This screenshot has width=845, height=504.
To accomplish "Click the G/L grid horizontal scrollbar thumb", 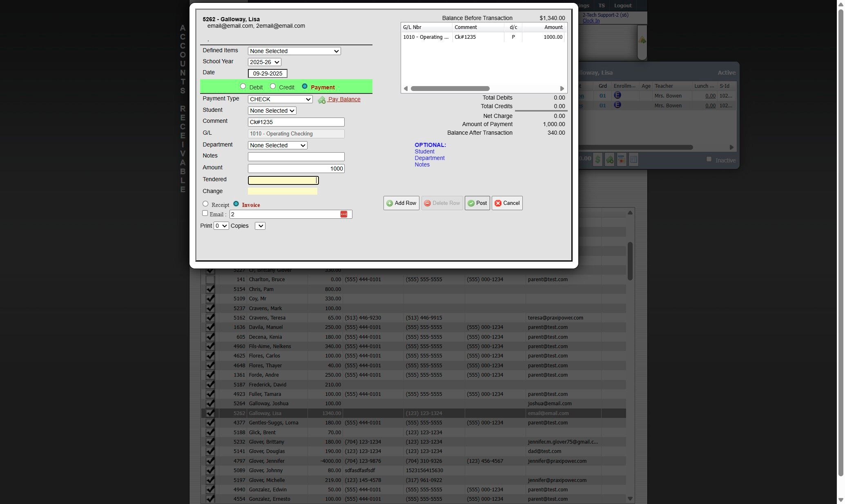I will pos(450,89).
